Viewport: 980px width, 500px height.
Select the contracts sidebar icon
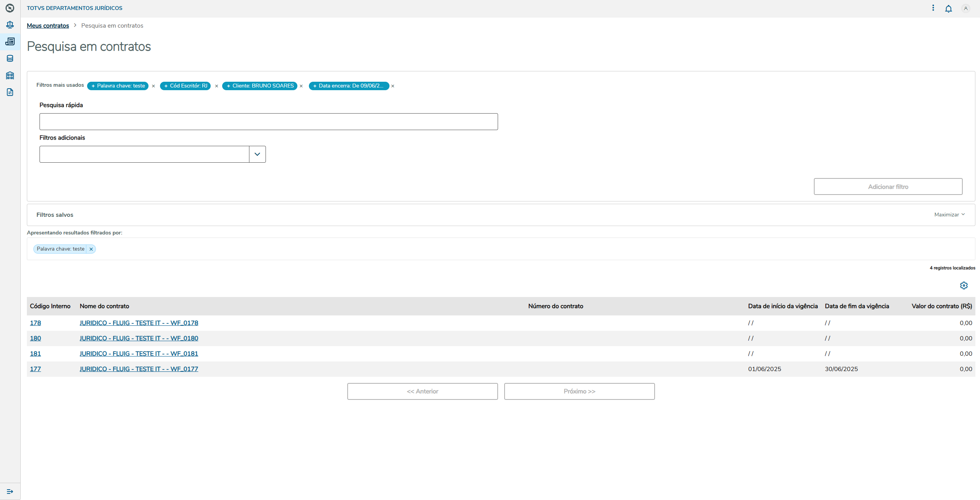click(10, 41)
